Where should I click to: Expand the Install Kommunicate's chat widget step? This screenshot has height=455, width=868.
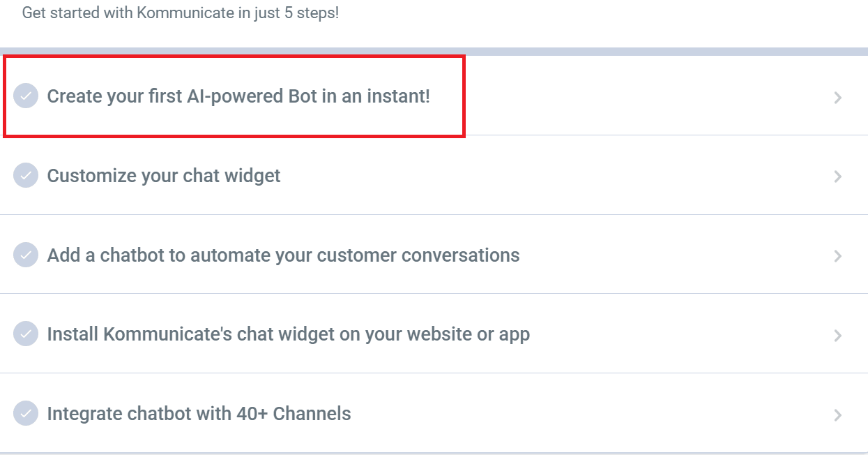click(837, 335)
